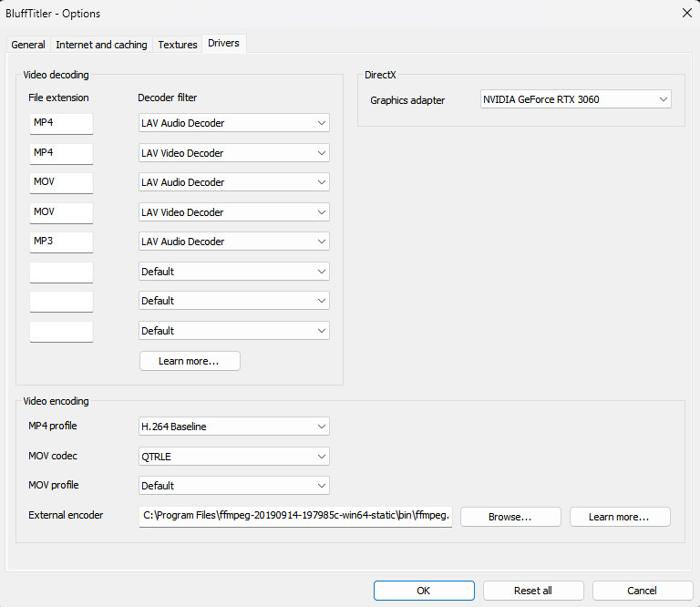Switch to the Textures tab

tap(177, 45)
